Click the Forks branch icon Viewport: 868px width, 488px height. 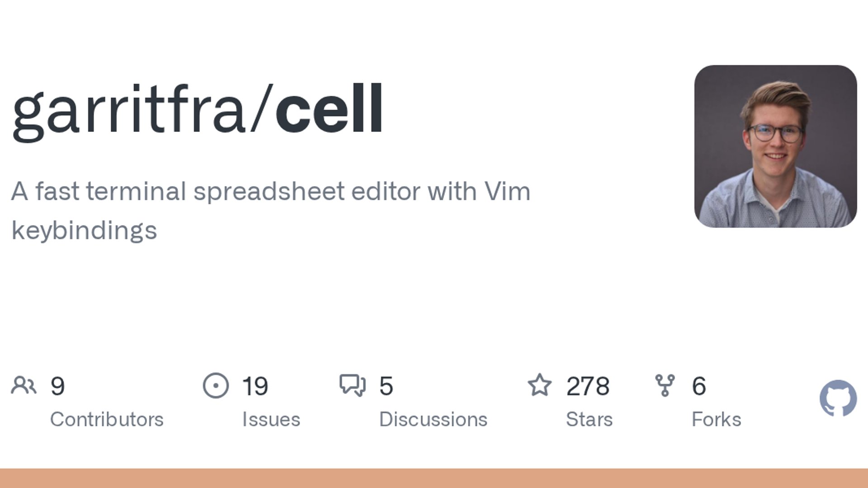click(x=665, y=385)
